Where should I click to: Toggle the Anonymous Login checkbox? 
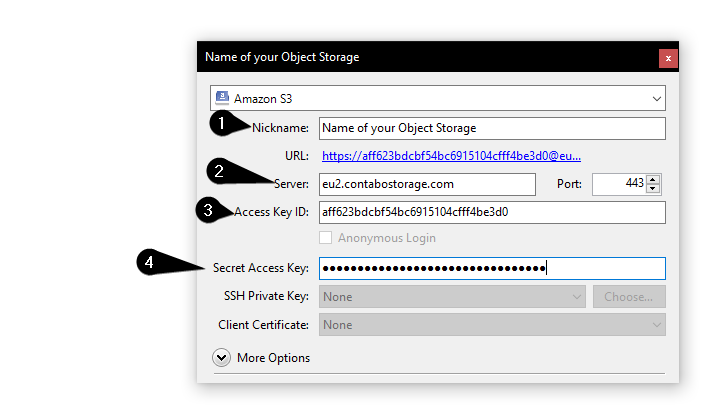click(x=326, y=238)
